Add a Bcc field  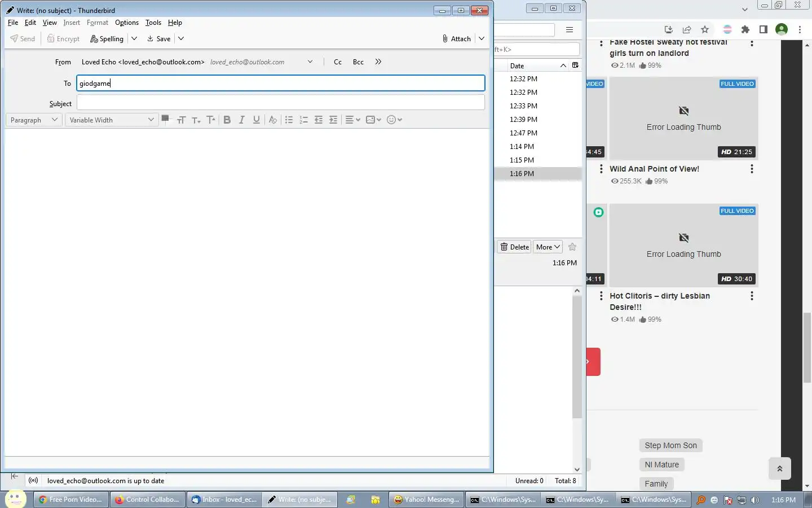click(x=358, y=62)
